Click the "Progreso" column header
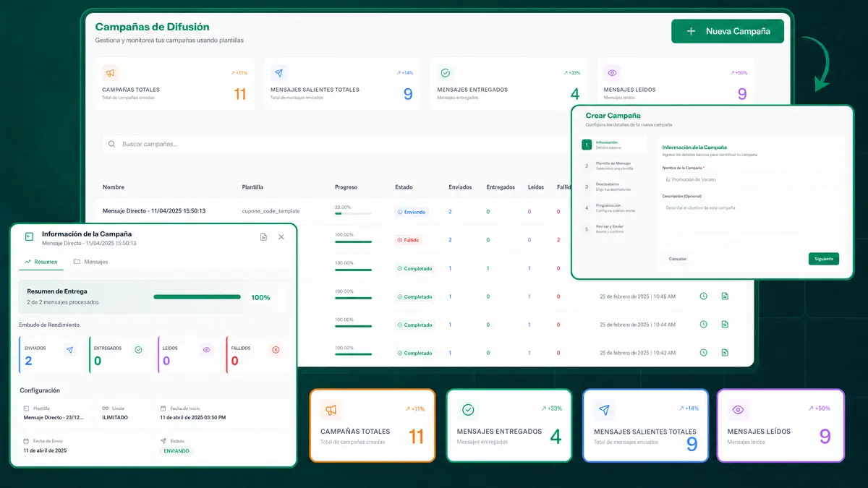 (x=346, y=187)
